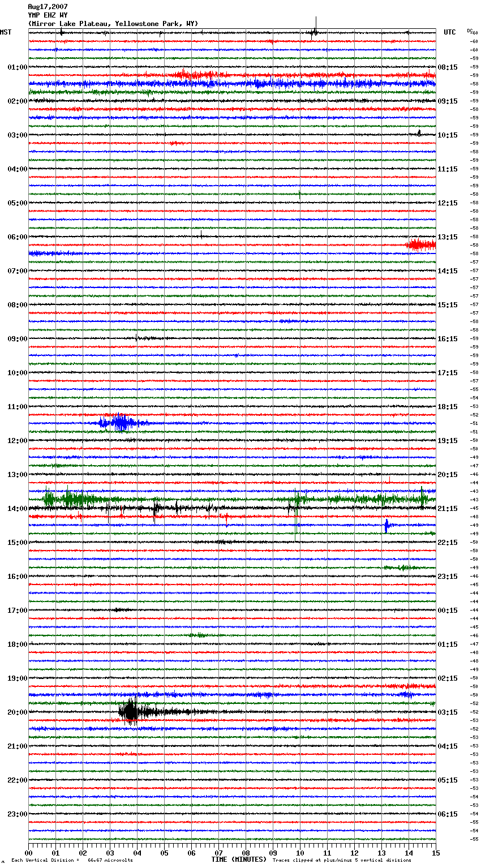Screen dimensions: 481x868
Task: Click the 18:00 MST row label
Action: (17, 644)
